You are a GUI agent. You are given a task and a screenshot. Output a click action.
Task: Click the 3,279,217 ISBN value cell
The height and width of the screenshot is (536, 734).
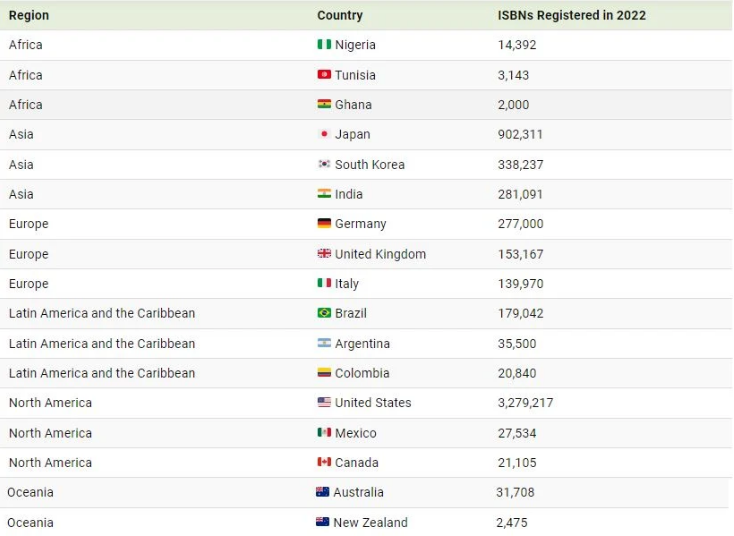click(x=525, y=403)
